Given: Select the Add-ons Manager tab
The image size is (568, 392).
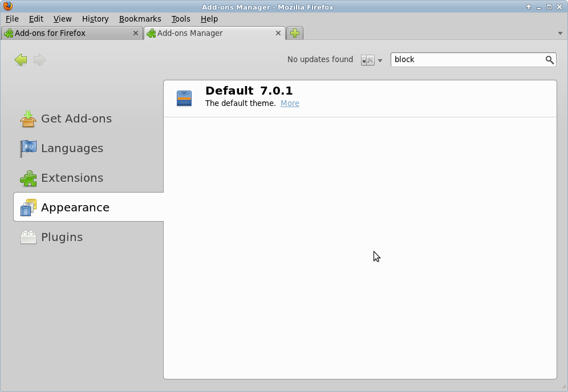Looking at the screenshot, I should tap(215, 33).
